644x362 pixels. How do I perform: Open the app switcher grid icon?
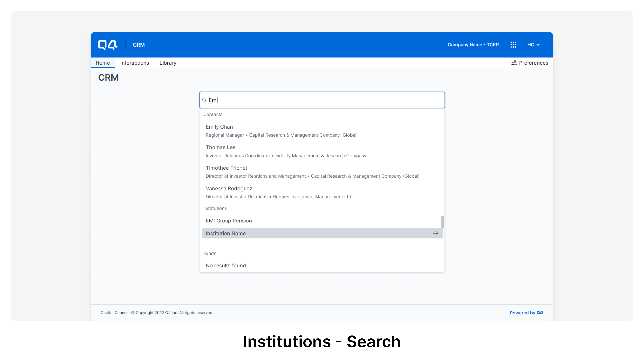[514, 45]
